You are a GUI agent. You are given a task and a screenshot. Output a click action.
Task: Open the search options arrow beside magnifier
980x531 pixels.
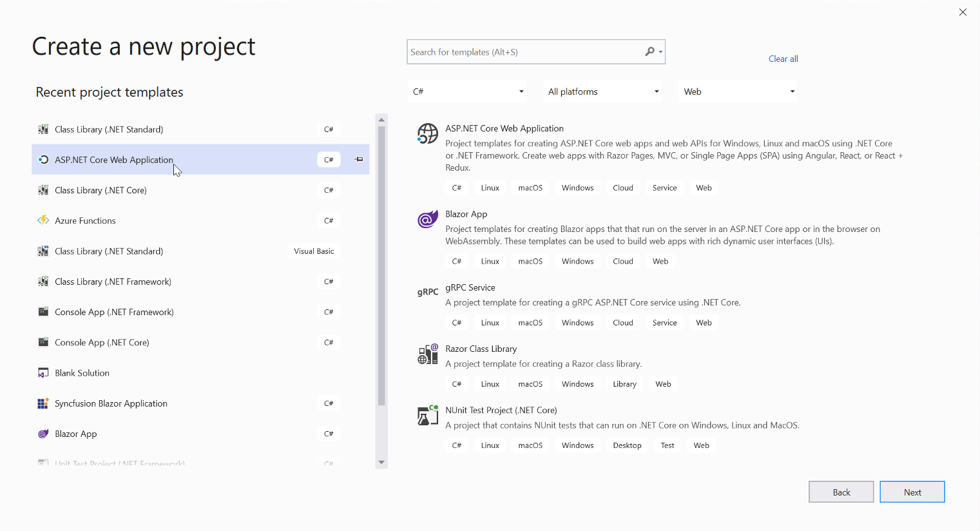tap(660, 52)
